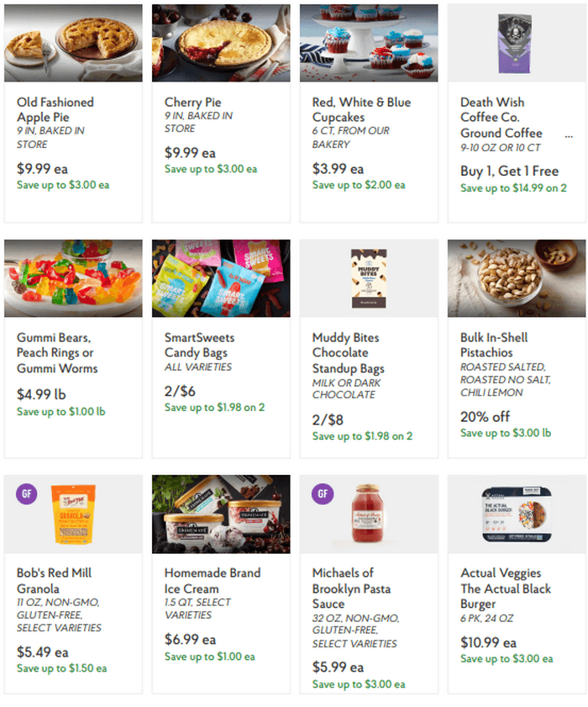Image resolution: width=588 pixels, height=707 pixels.
Task: Click the GF badge on Bob's Red Mill Granola
Action: (26, 496)
